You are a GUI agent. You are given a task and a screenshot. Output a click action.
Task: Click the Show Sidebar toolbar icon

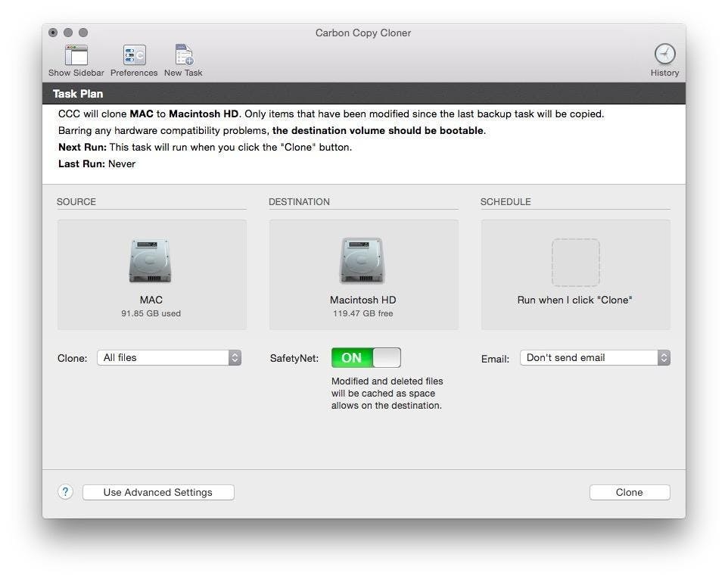pyautogui.click(x=76, y=55)
